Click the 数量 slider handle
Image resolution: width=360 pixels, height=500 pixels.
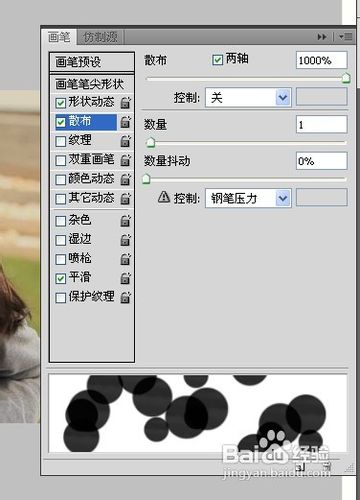(x=151, y=142)
